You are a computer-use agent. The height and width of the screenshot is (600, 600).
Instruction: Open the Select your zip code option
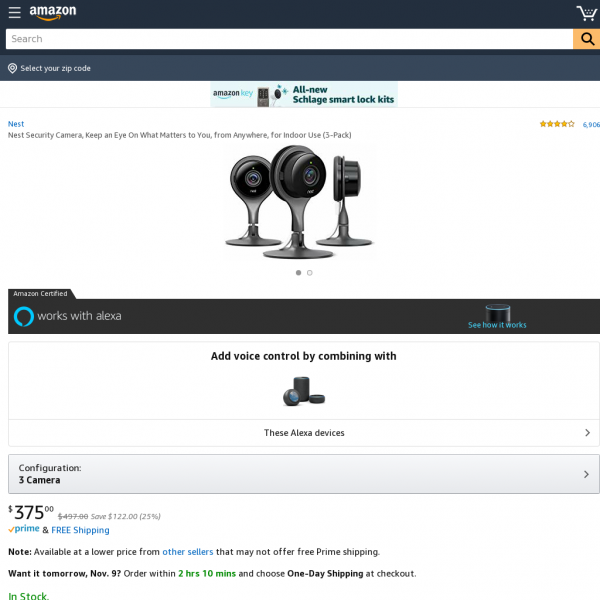point(55,68)
